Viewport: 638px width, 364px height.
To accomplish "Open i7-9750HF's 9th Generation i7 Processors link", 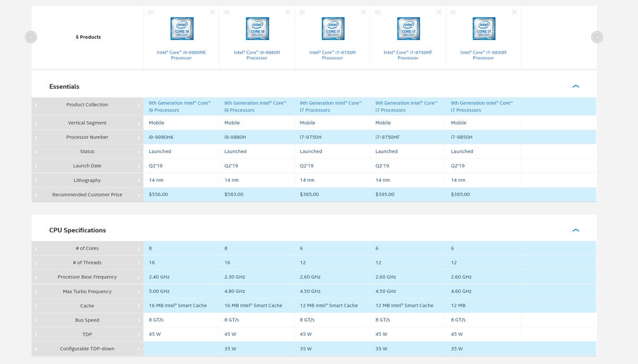I will (407, 106).
